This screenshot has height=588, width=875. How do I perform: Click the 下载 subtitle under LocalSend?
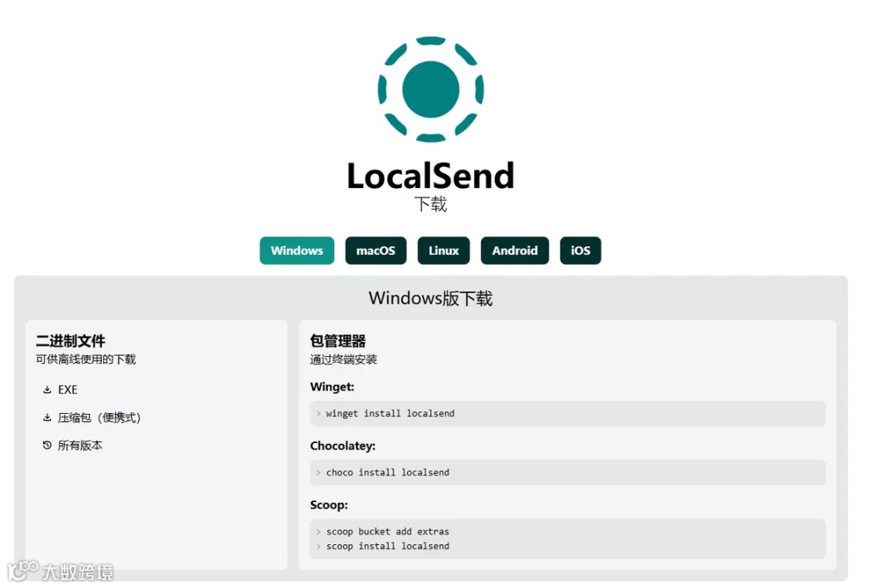click(430, 204)
